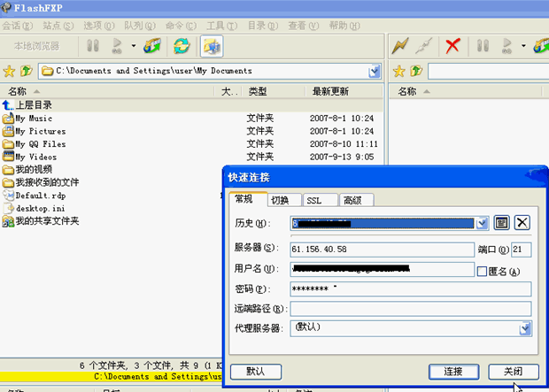Expand the 代理服务器 proxy dropdown
549x392 pixels.
[525, 328]
